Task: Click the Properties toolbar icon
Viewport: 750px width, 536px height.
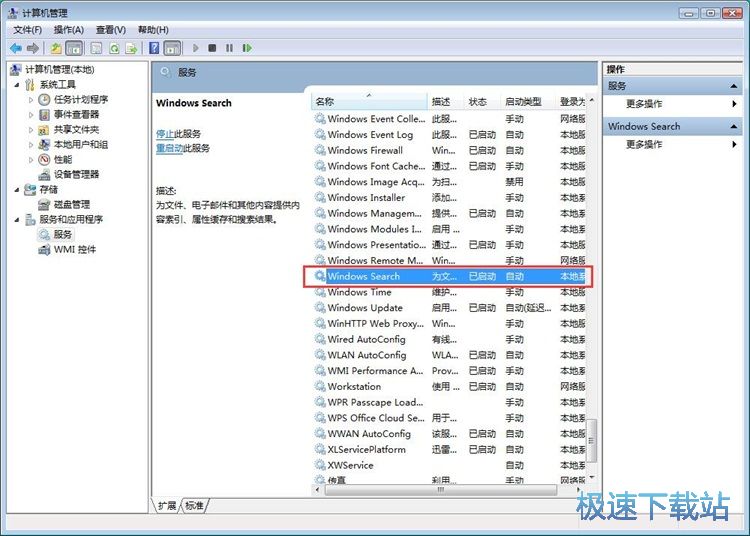Action: [96, 48]
